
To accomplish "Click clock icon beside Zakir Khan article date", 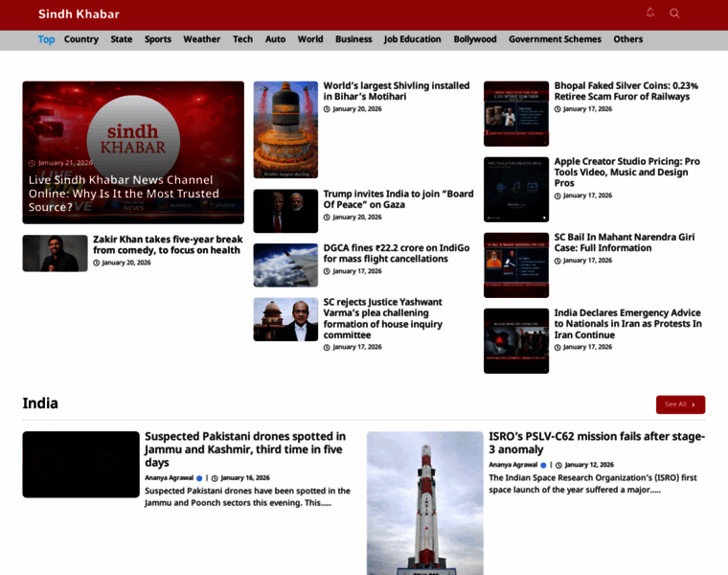I will [x=97, y=263].
